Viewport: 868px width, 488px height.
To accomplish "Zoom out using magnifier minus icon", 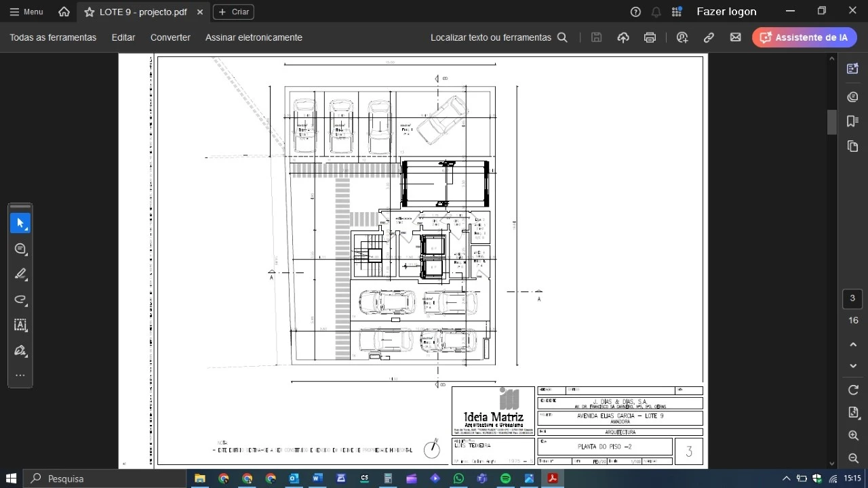I will click(853, 459).
